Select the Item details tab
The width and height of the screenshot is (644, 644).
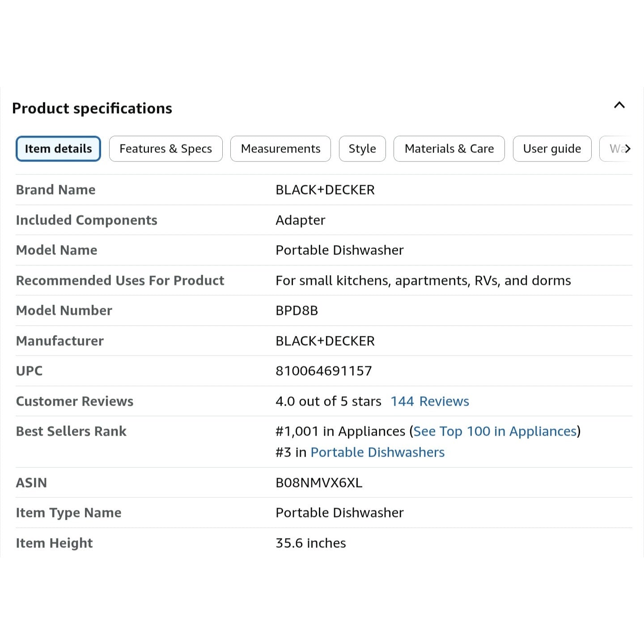point(58,148)
